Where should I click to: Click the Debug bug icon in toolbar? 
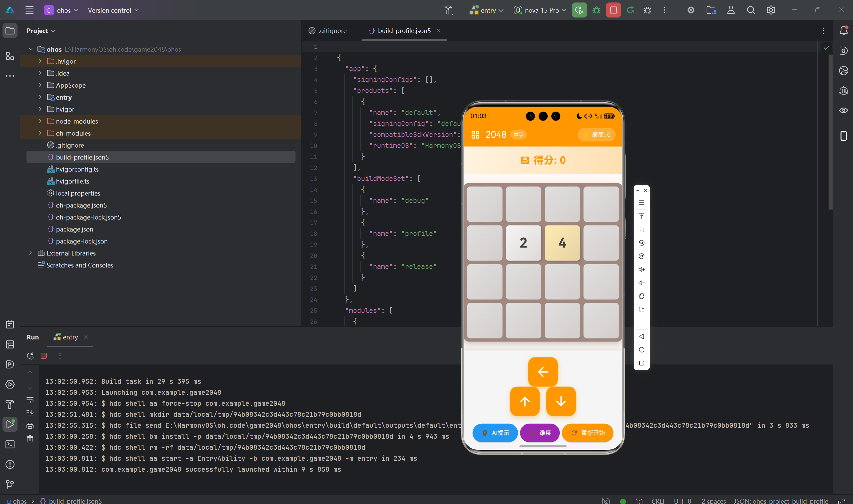pyautogui.click(x=596, y=10)
